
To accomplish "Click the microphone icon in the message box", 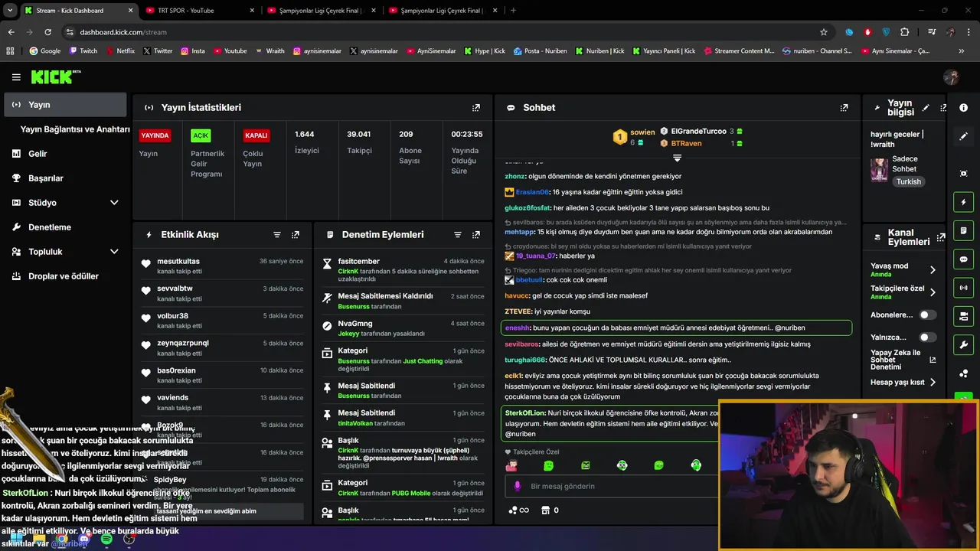I will pyautogui.click(x=518, y=486).
